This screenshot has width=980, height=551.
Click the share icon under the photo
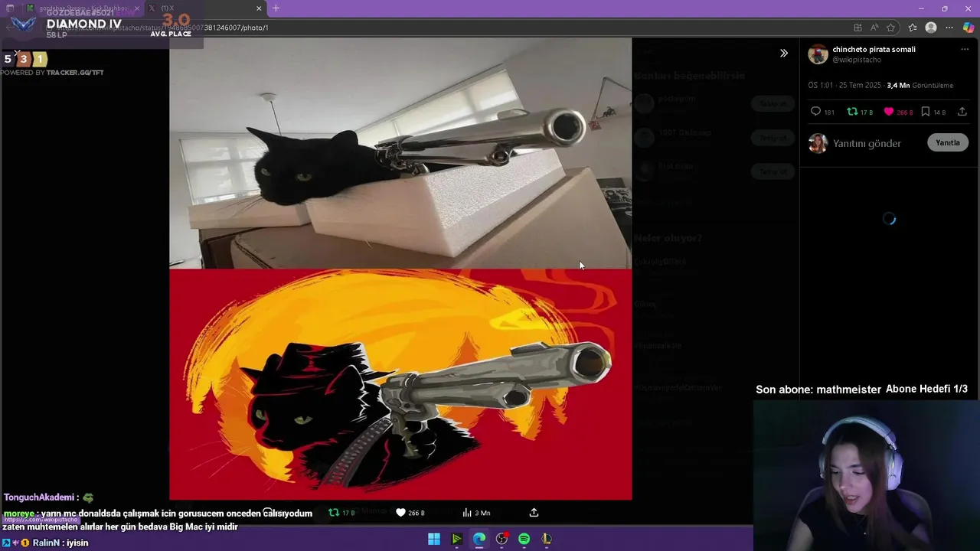pyautogui.click(x=534, y=513)
